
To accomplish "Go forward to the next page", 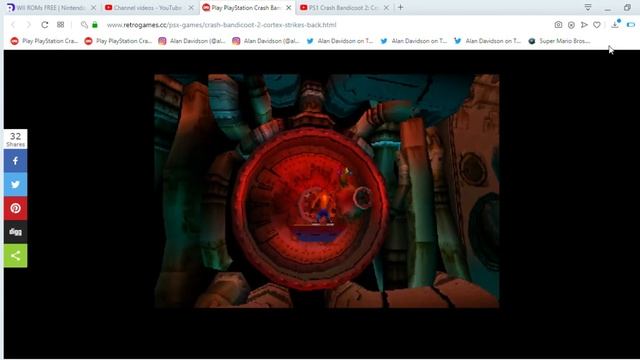I will tap(28, 25).
